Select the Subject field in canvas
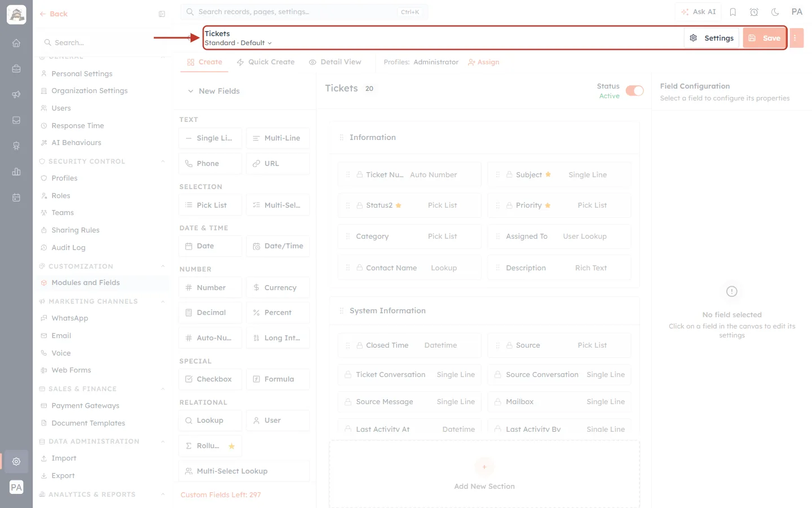This screenshot has height=508, width=812. click(559, 175)
